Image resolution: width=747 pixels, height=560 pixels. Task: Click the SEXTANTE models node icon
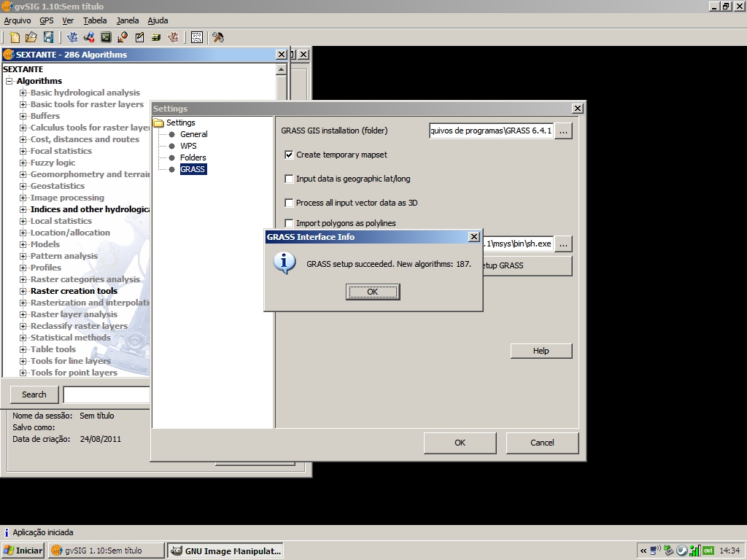pos(89,37)
